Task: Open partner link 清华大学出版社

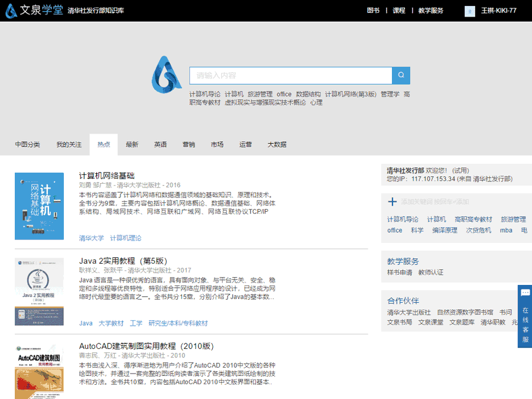Action: point(409,313)
